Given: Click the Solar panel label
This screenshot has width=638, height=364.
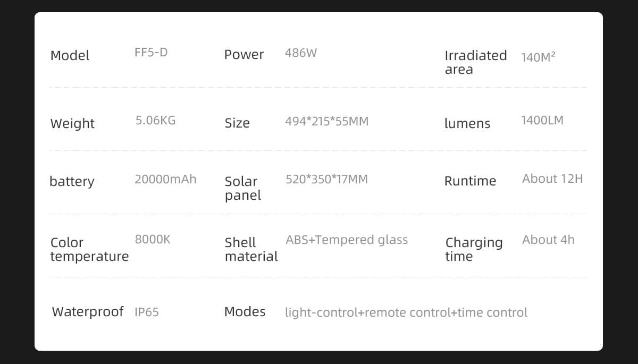Looking at the screenshot, I should [x=242, y=188].
